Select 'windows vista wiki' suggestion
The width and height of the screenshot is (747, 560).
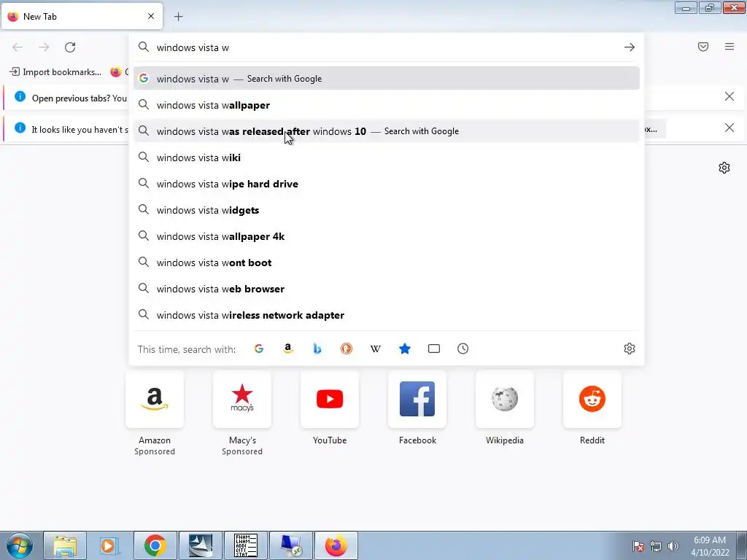click(387, 157)
